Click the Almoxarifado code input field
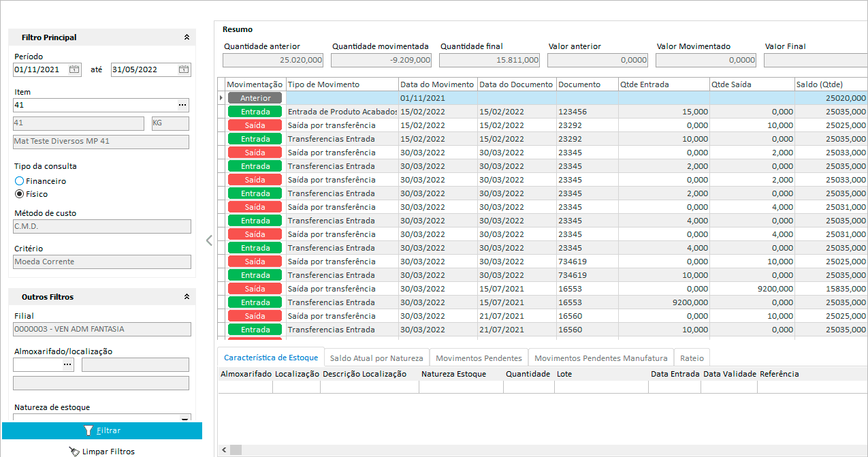Screen dimensions: 868x457 [37, 364]
